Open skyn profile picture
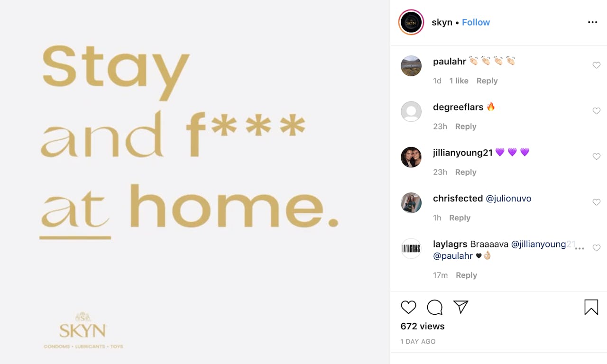Screen dimensions: 607x364 [411, 22]
